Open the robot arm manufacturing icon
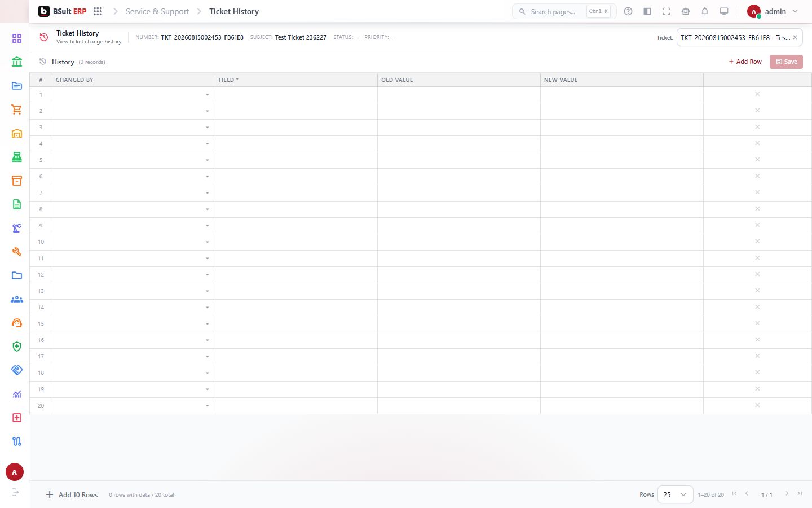The image size is (812, 508). click(17, 228)
